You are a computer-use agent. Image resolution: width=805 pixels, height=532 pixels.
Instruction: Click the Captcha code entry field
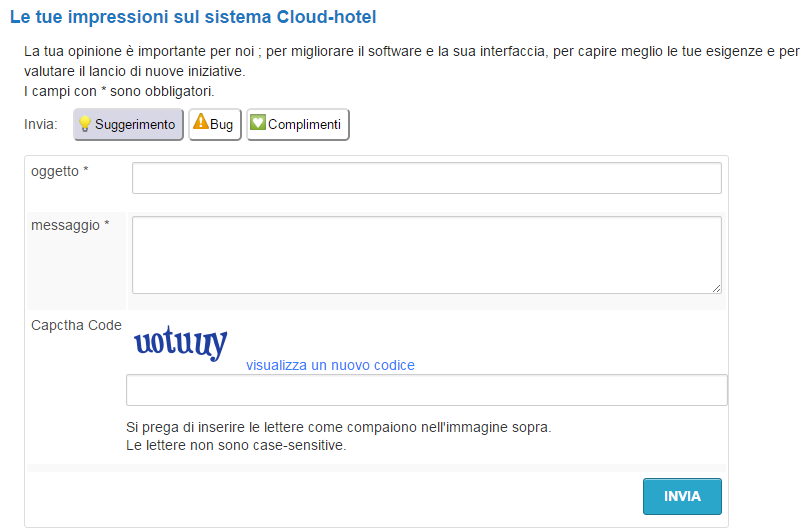pyautogui.click(x=427, y=390)
